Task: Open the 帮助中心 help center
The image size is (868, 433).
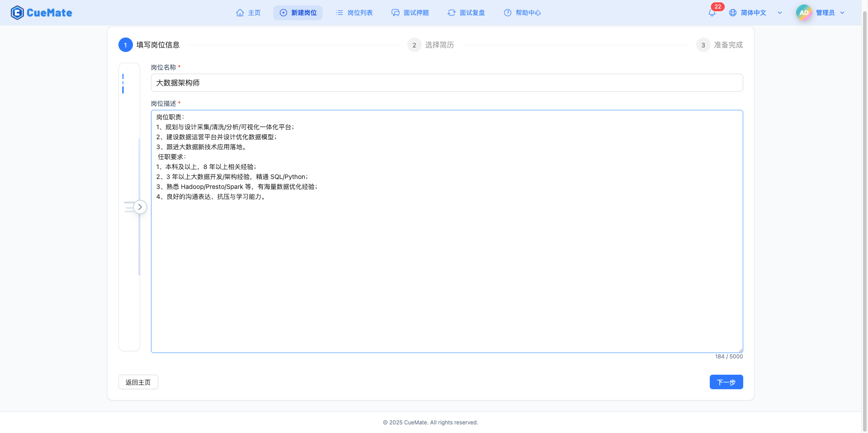Action: (522, 13)
